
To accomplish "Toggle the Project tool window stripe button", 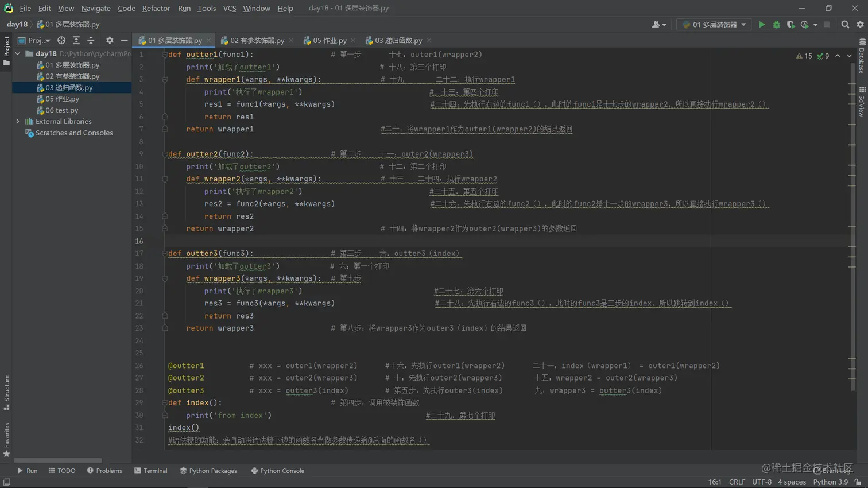I will [x=7, y=51].
